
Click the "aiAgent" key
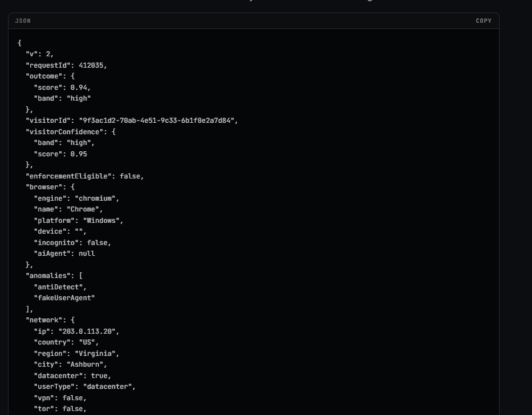[52, 254]
